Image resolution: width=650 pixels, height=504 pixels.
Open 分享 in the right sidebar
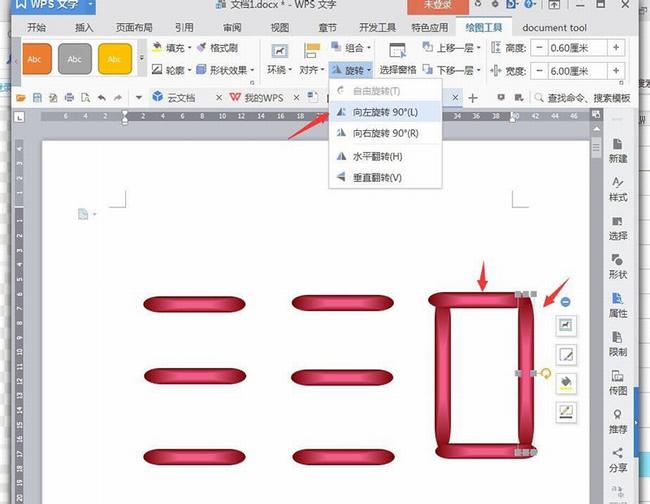[617, 460]
